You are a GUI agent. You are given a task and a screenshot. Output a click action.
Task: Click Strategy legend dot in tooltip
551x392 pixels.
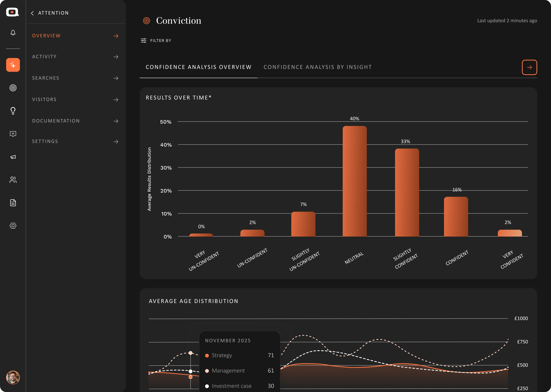tap(207, 356)
